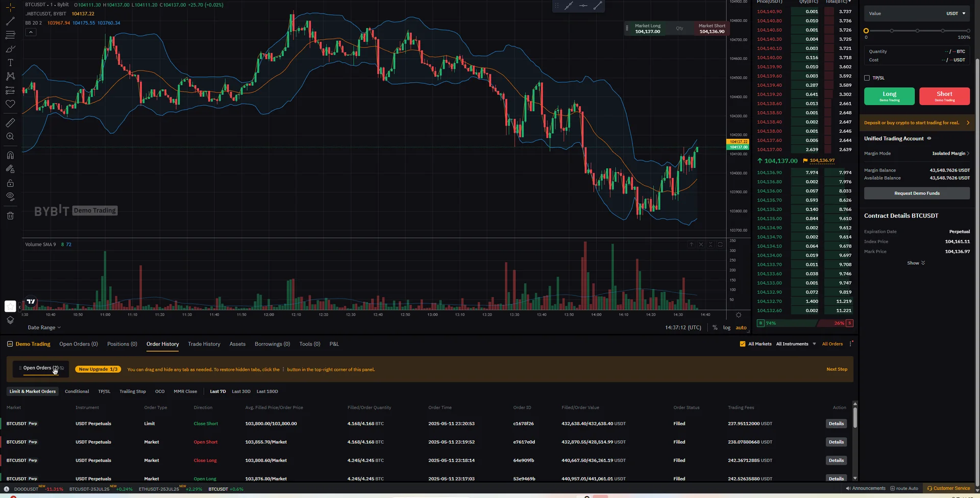This screenshot has width=980, height=498.
Task: Switch to the Trade History tab
Action: click(204, 344)
